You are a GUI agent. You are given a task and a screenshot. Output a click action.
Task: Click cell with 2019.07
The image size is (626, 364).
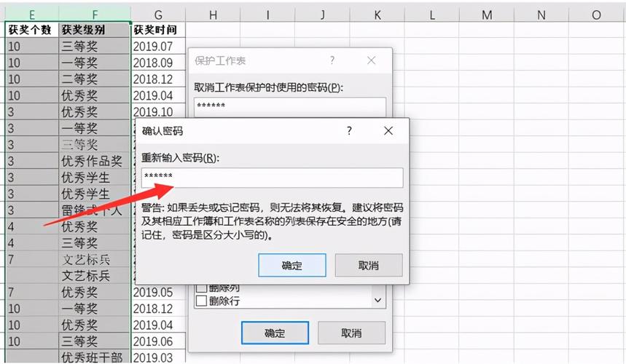pos(158,47)
